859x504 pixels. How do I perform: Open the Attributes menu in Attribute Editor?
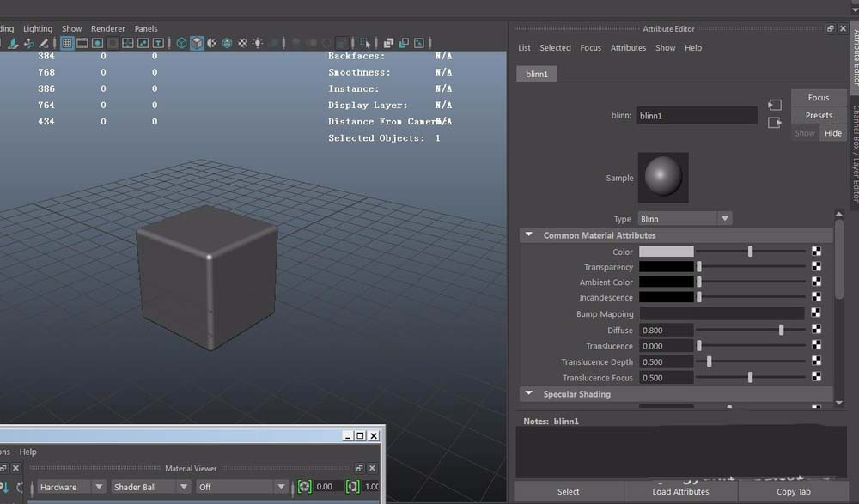[x=628, y=48]
